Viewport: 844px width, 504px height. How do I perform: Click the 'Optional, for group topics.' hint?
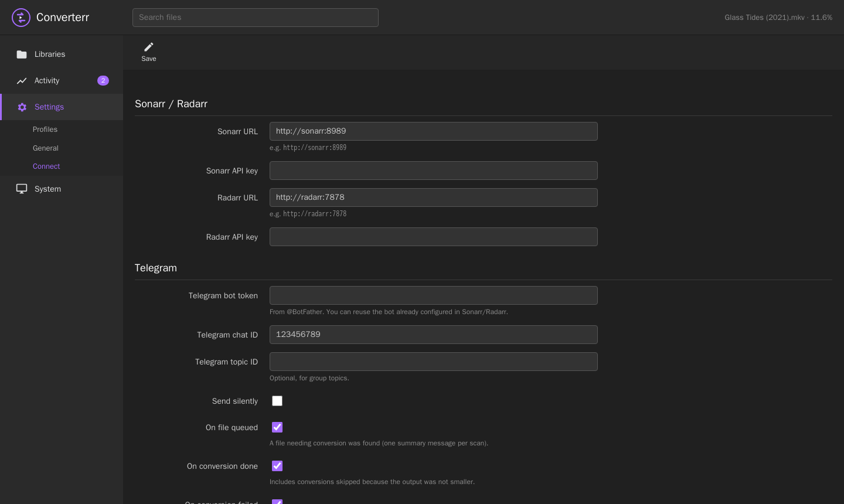(309, 378)
